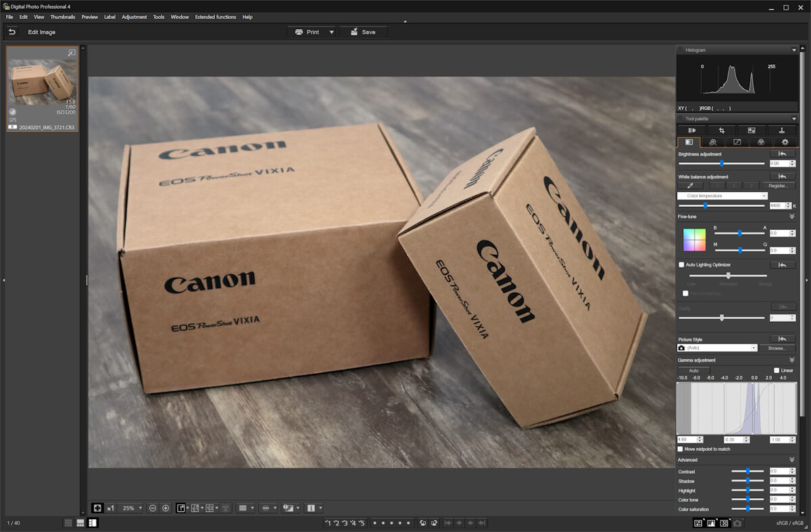Pick a point in Fine-tune color square

tap(694, 239)
